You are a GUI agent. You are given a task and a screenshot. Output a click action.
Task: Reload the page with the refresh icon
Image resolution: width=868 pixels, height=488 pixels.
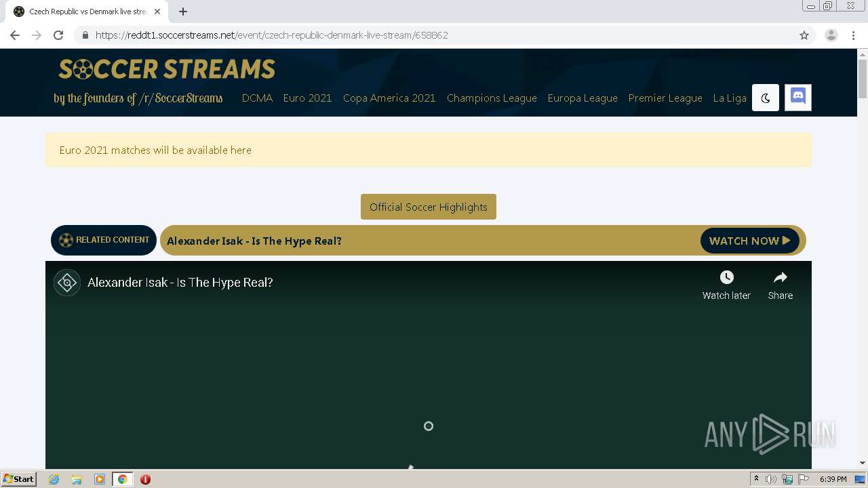pyautogui.click(x=58, y=35)
